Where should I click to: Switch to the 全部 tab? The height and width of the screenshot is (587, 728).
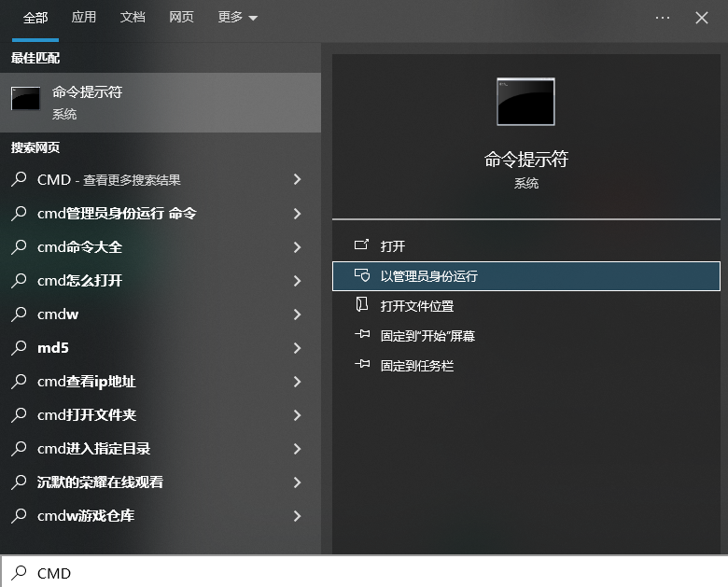(x=35, y=18)
